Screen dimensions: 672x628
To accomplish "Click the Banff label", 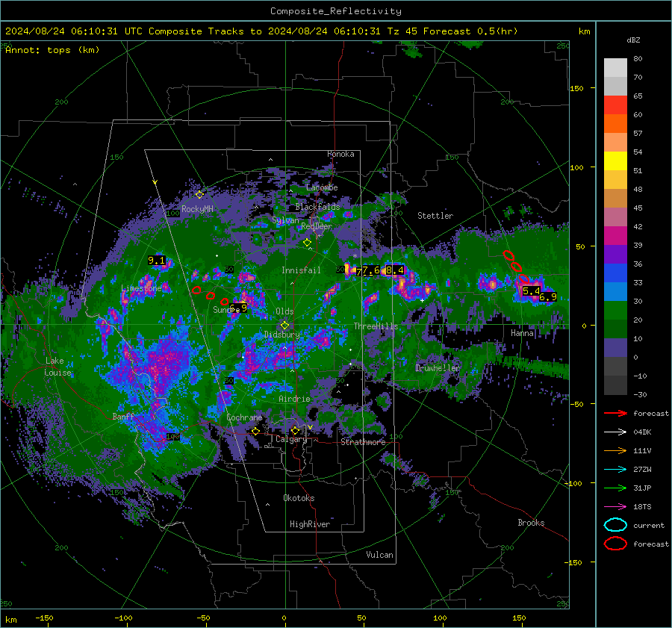I will click(123, 416).
